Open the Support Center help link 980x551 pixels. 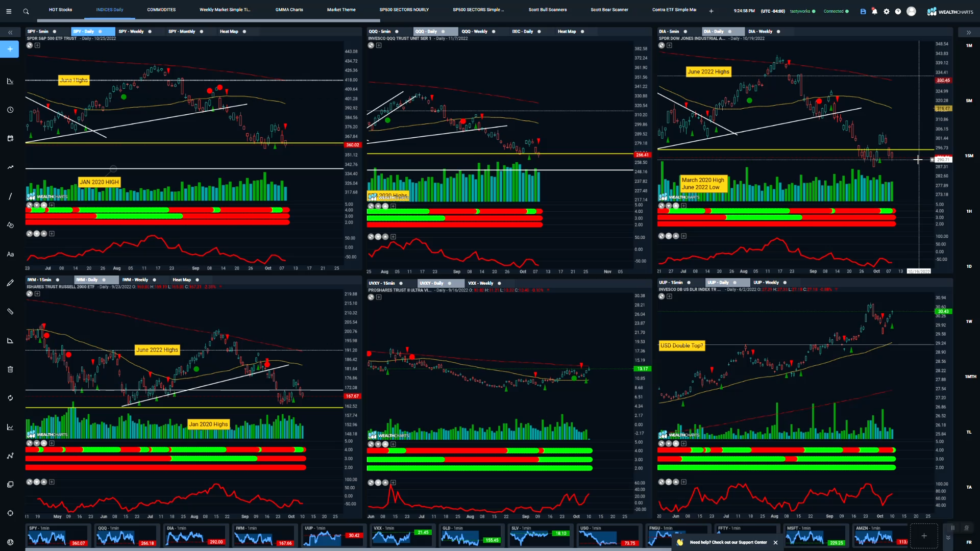728,542
